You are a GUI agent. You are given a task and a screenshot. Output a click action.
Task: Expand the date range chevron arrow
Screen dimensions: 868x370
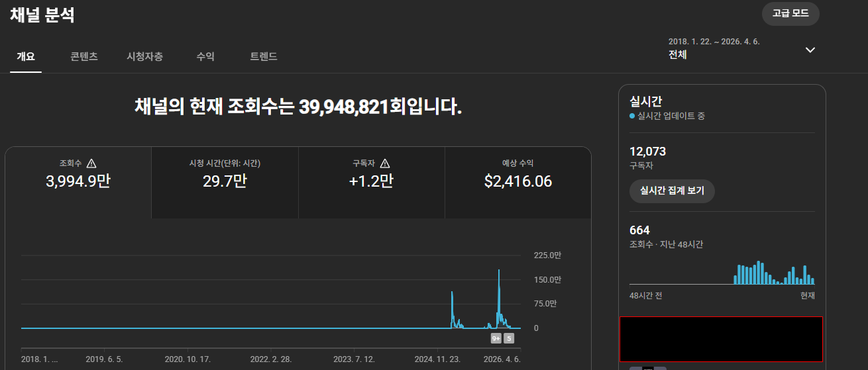(810, 50)
